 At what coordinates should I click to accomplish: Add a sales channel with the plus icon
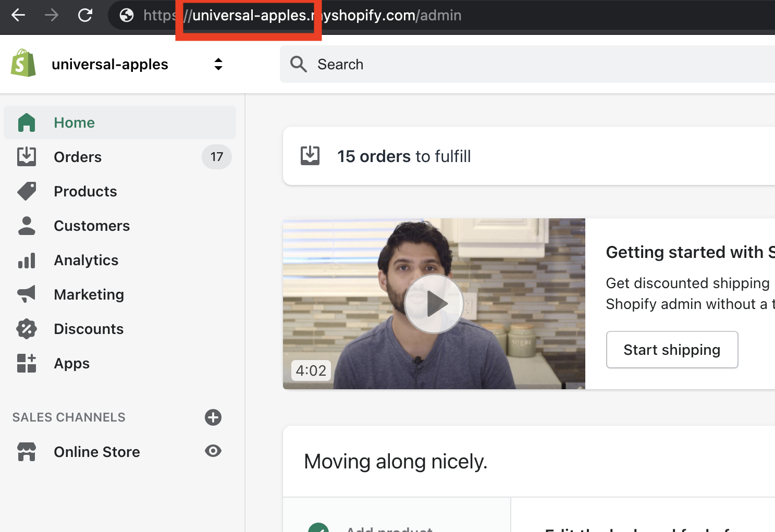213,417
